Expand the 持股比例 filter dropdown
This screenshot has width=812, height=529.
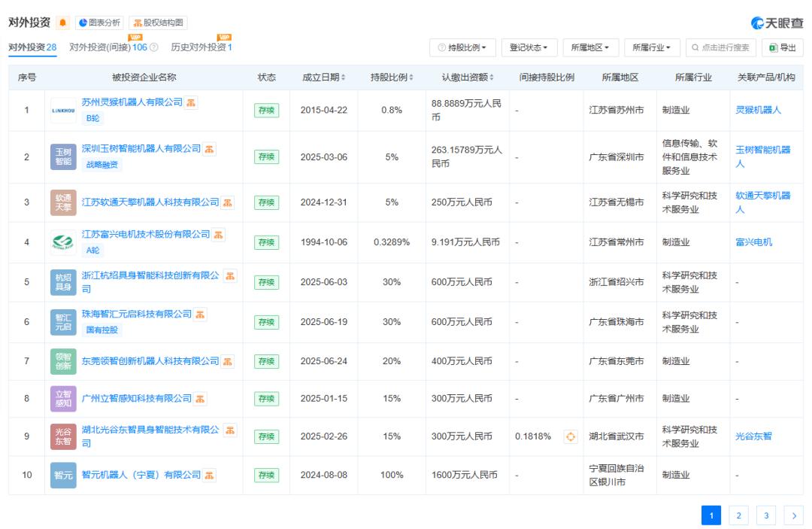click(462, 48)
